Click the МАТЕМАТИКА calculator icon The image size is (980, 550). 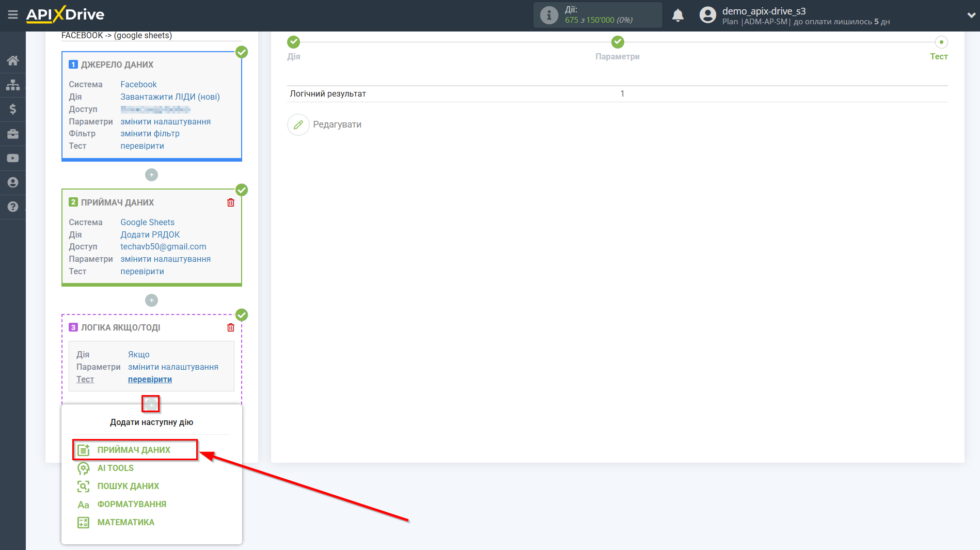click(83, 522)
